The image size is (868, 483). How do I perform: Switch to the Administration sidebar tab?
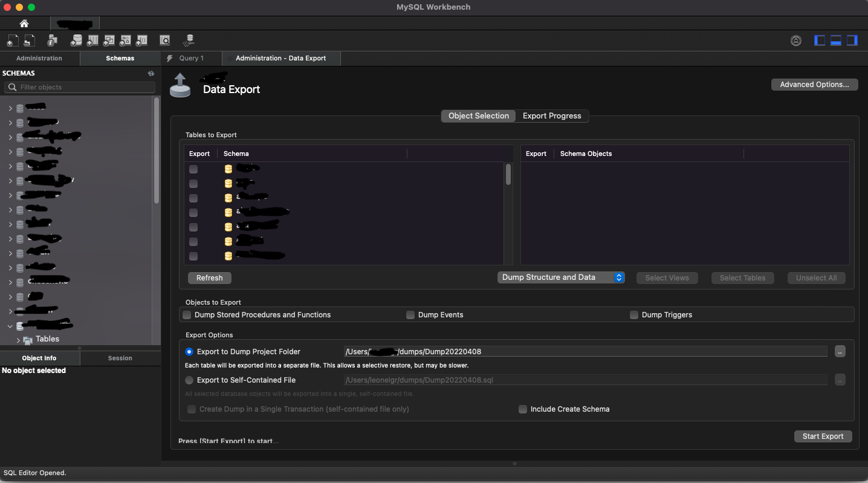tap(39, 58)
